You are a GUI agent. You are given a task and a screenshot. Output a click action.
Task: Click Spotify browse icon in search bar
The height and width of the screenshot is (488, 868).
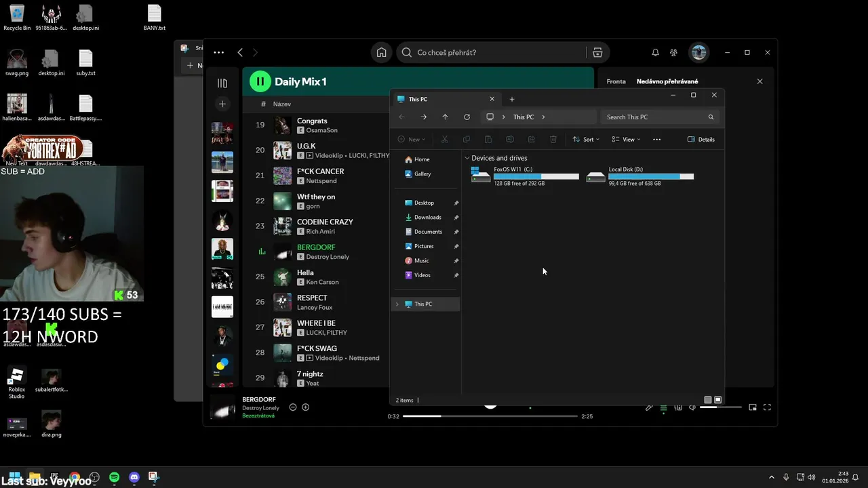tap(597, 52)
